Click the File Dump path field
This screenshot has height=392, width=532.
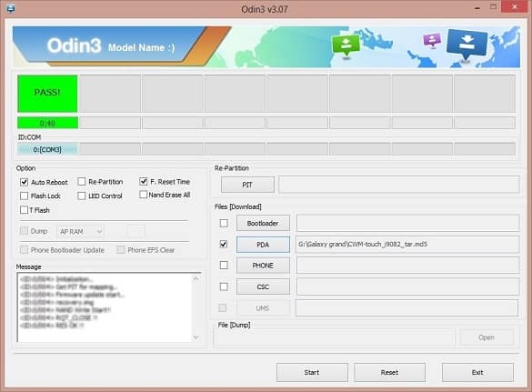point(334,337)
